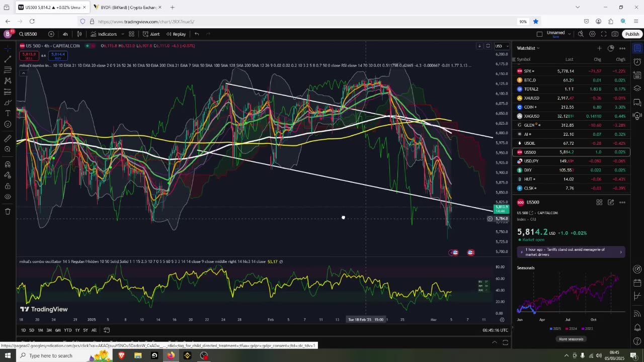Open the quick search icon
This screenshot has height=362, width=644.
[x=581, y=34]
